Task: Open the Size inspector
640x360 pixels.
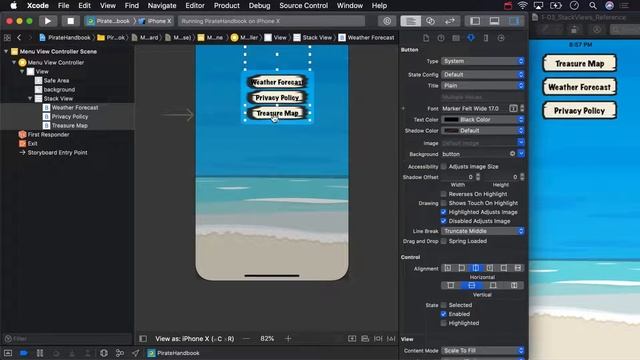Action: click(486, 38)
